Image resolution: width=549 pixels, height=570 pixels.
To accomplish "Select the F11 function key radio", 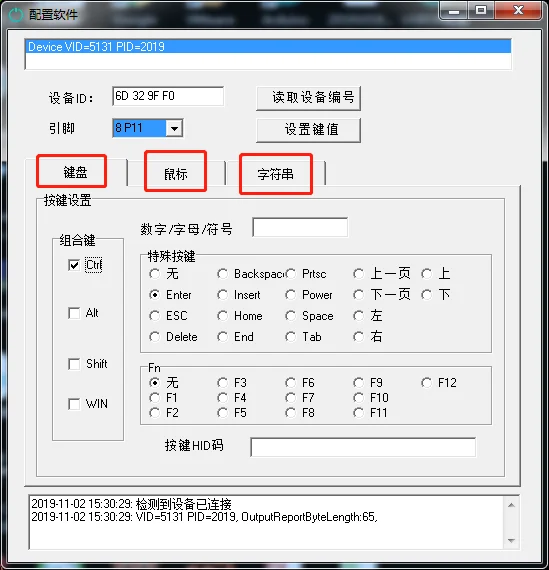I will 358,413.
